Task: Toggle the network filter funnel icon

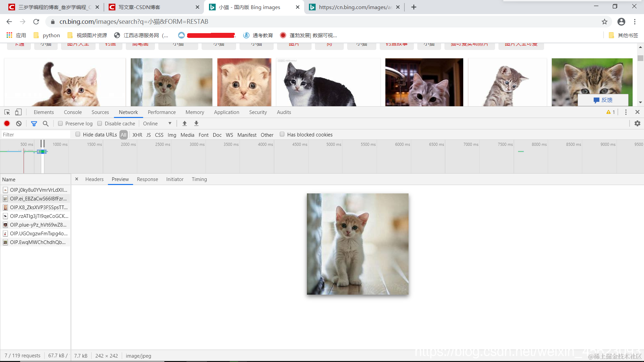Action: 34,123
